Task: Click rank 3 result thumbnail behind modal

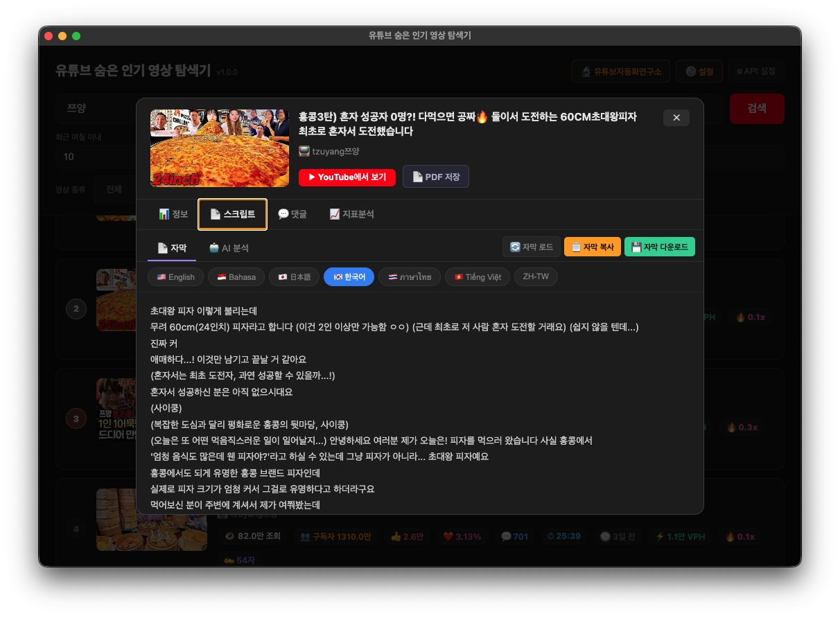Action: 116,409
